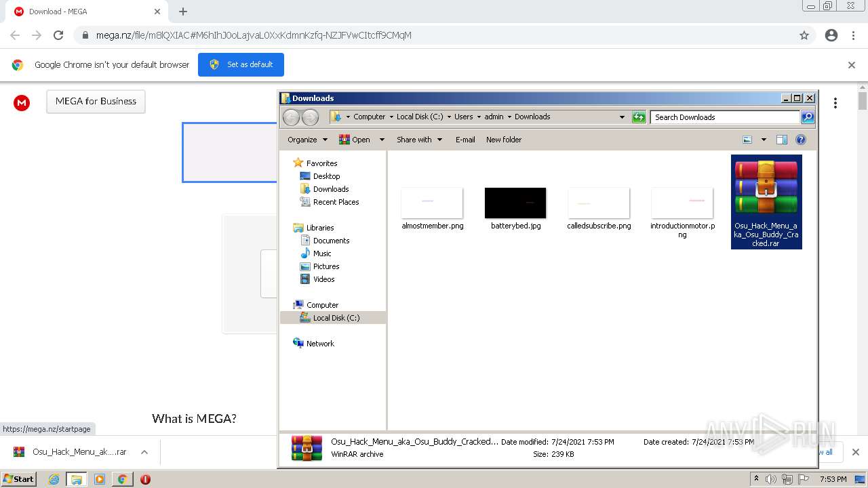The height and width of the screenshot is (488, 868).
Task: Expand the view options dropdown arrow
Action: coord(764,140)
